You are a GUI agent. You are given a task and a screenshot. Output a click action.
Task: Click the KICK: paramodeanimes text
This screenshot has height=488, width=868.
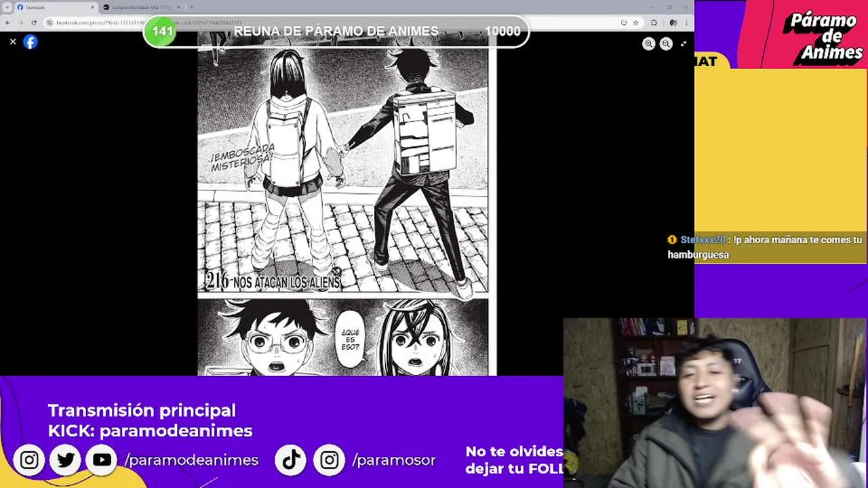coord(150,430)
